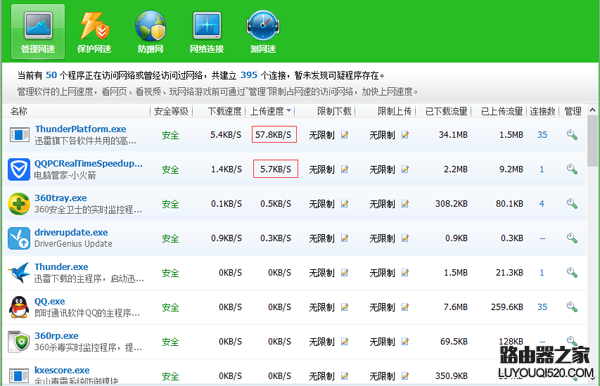Click the QQPCRealTimeSpeedup shield icon
The width and height of the screenshot is (600, 386).
tap(19, 169)
